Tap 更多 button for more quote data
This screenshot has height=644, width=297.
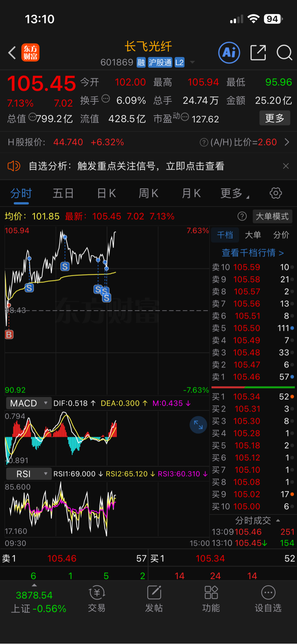coord(275,118)
